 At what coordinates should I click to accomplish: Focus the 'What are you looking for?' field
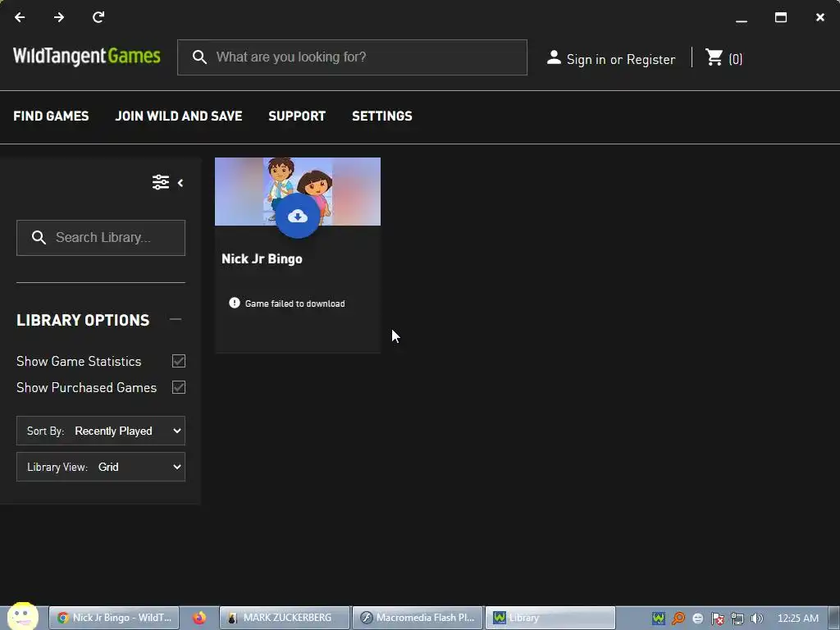pyautogui.click(x=352, y=57)
